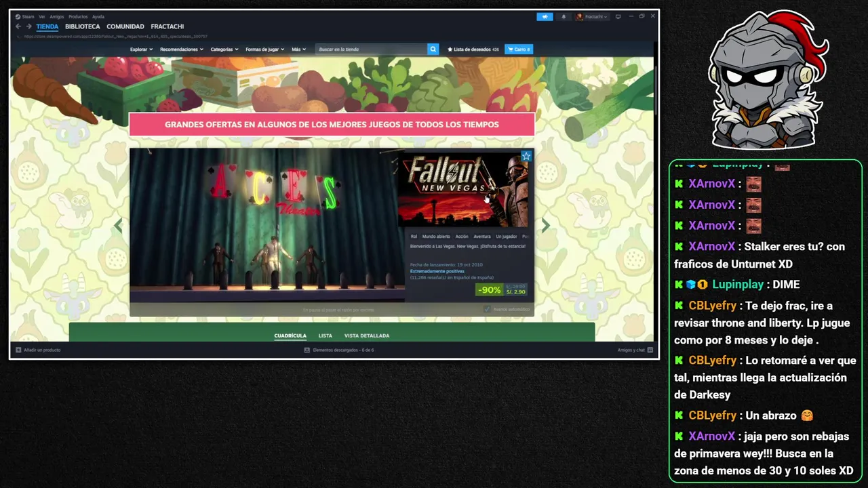Open the Ayuda menu
Screen dimensions: 868x488
(98, 16)
